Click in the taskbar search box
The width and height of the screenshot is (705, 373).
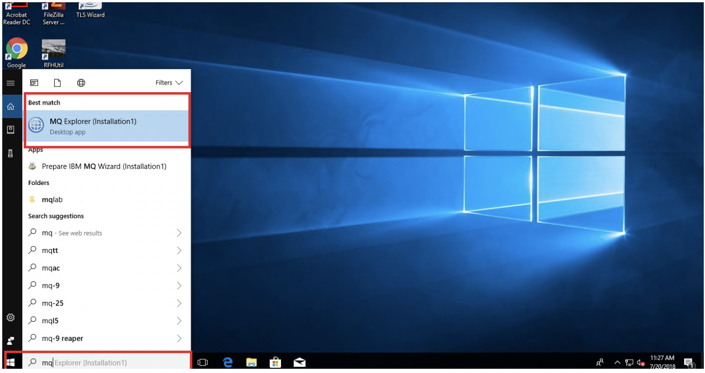point(107,362)
